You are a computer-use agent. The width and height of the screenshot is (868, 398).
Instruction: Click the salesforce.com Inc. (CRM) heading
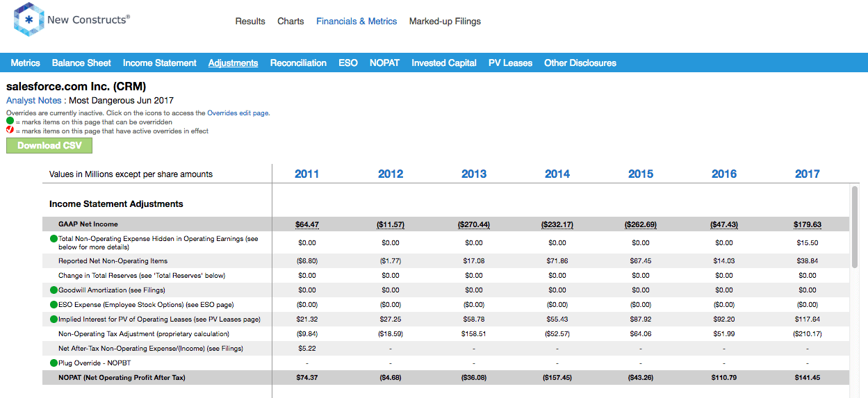(x=76, y=87)
